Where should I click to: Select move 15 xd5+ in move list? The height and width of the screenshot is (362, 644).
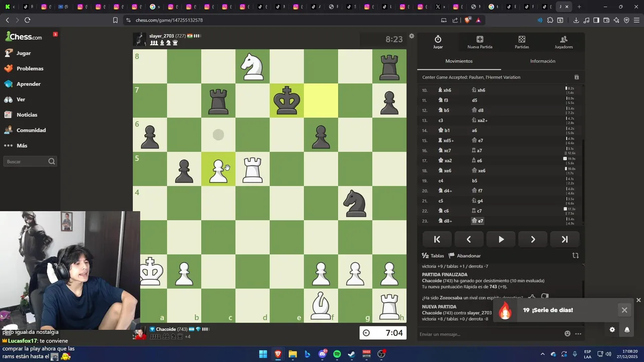tap(446, 140)
